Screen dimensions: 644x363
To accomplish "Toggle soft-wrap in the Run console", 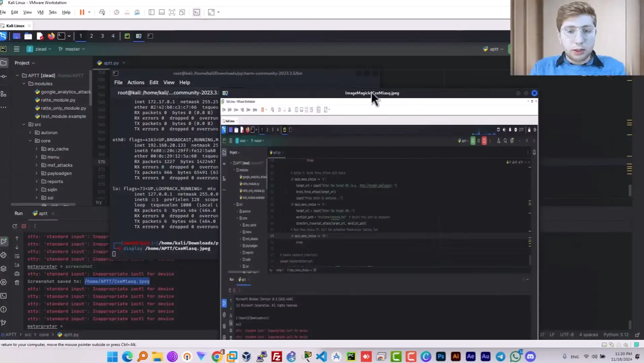I will point(17,256).
